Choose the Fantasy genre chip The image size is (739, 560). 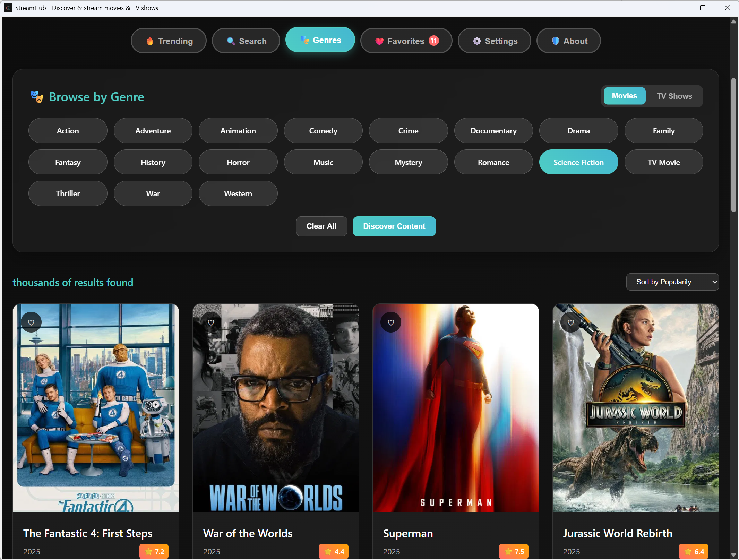click(68, 162)
